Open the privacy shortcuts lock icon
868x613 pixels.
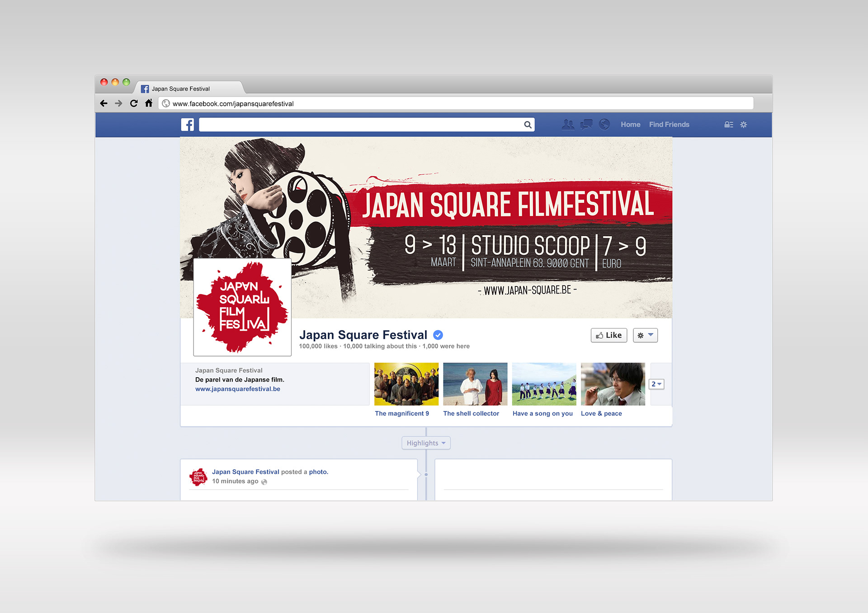(728, 125)
